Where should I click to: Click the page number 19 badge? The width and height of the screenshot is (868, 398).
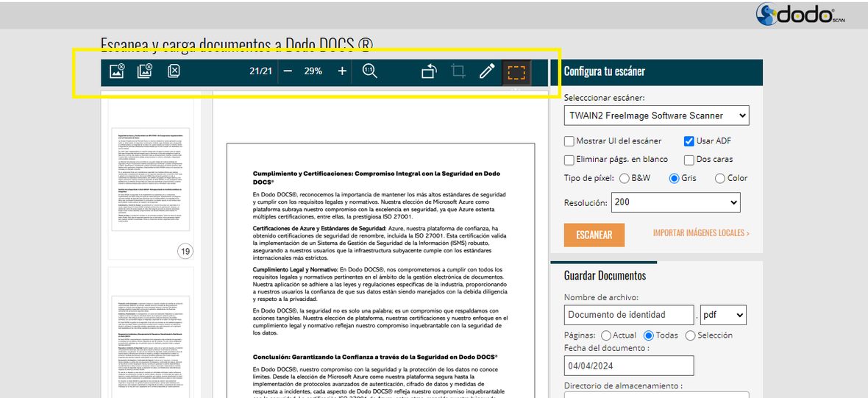click(185, 252)
